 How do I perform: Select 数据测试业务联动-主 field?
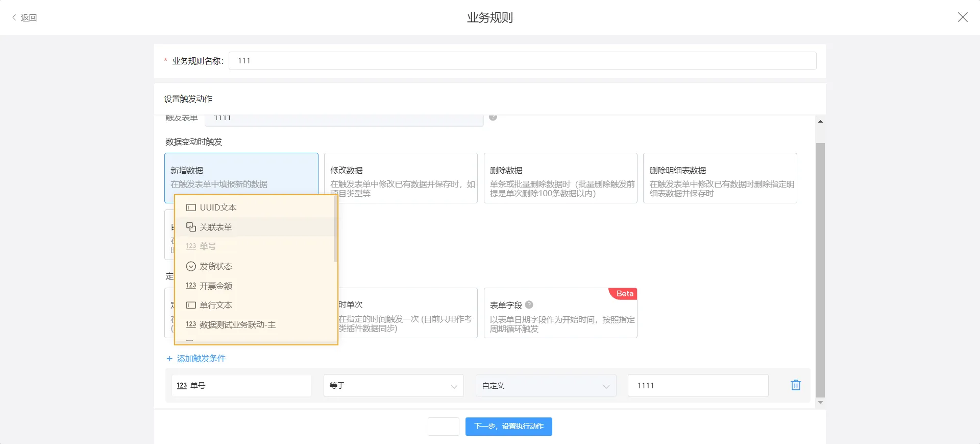[x=237, y=324]
